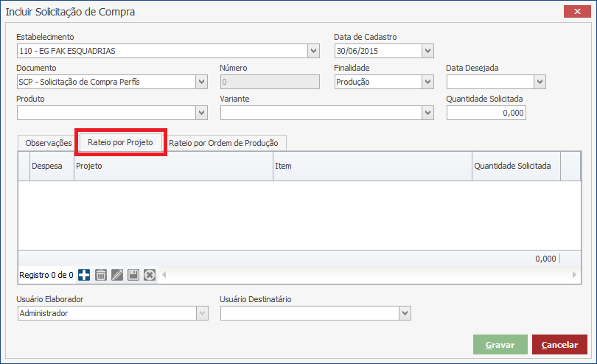Expand the Produto combo box
The image size is (597, 364).
201,113
